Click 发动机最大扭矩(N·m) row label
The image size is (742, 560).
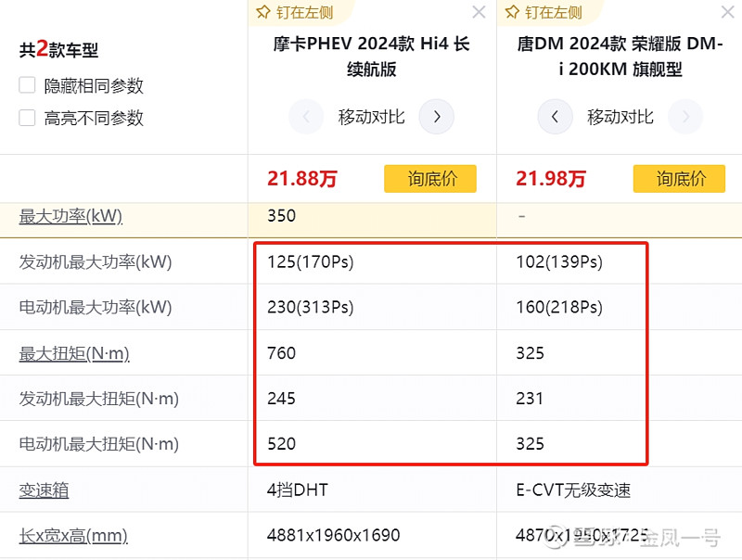[99, 399]
